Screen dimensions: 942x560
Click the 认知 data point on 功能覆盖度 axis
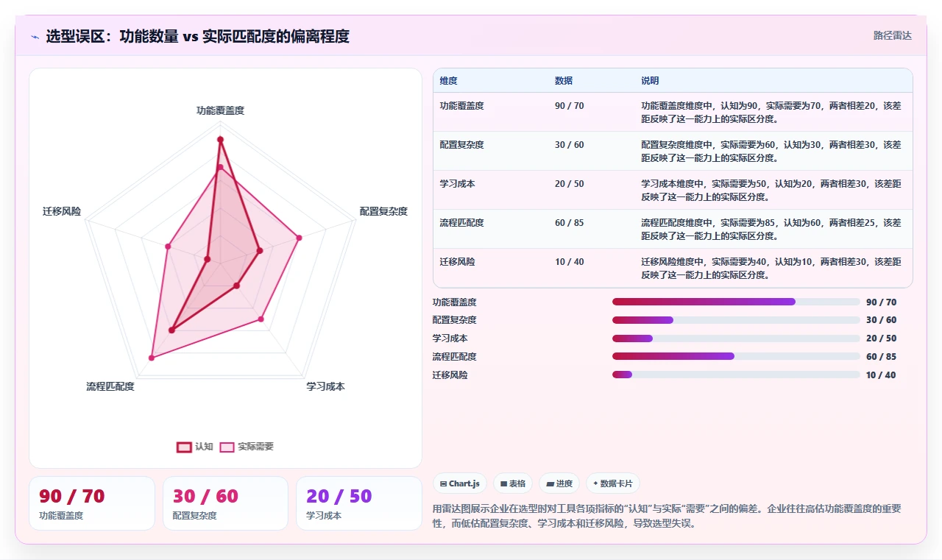tap(220, 139)
